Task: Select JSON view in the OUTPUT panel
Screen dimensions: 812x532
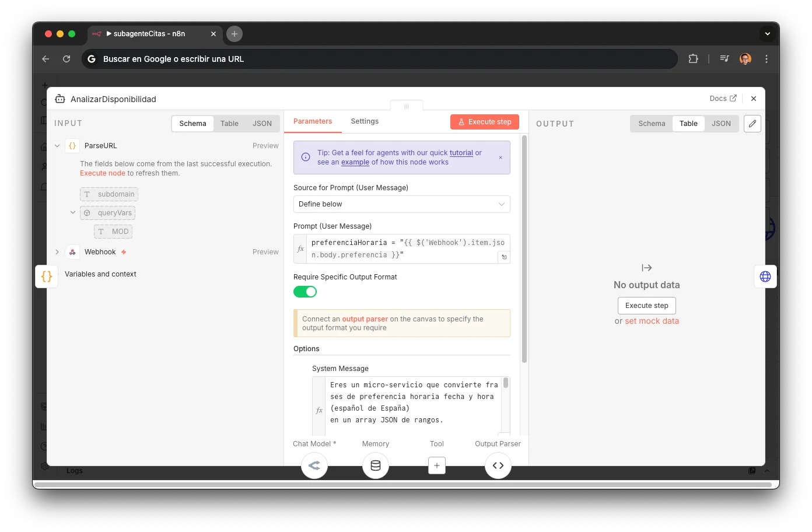Action: pos(722,123)
